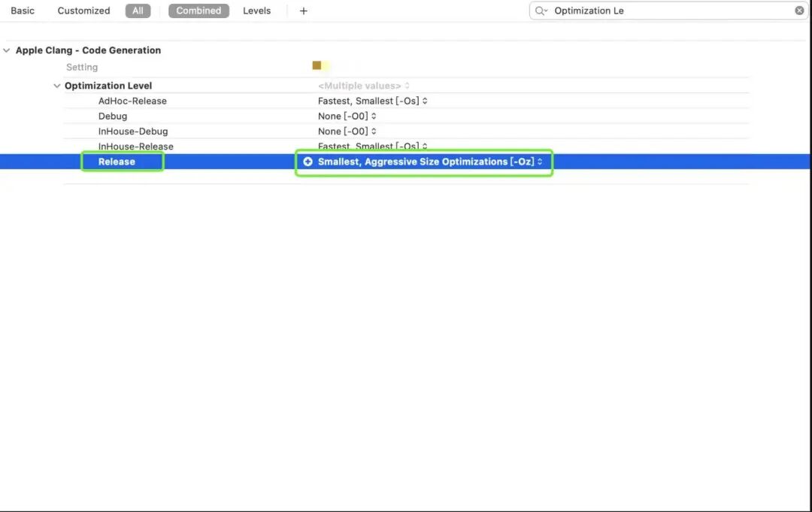Viewport: 812px width, 512px height.
Task: Open Release optimization level dropdown
Action: 430,162
